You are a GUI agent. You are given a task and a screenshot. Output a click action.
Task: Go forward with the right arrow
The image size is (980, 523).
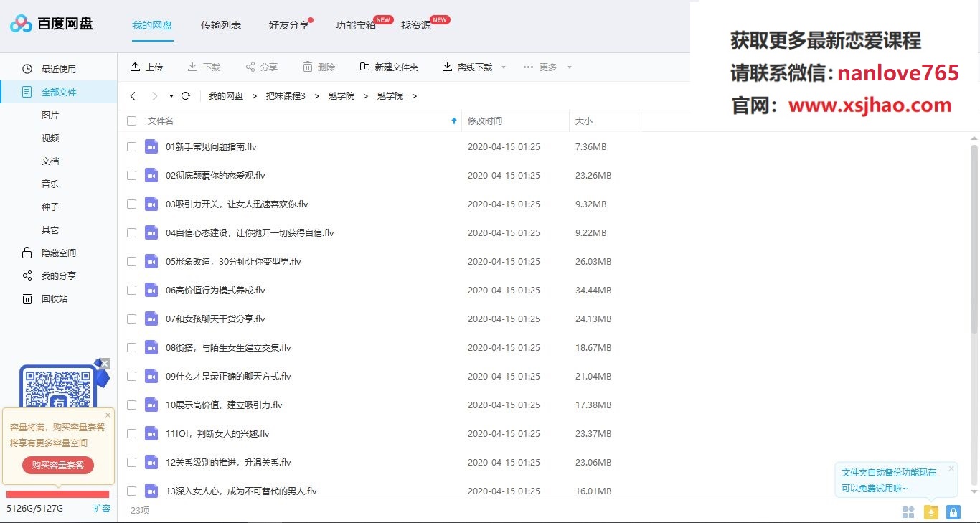(x=154, y=96)
